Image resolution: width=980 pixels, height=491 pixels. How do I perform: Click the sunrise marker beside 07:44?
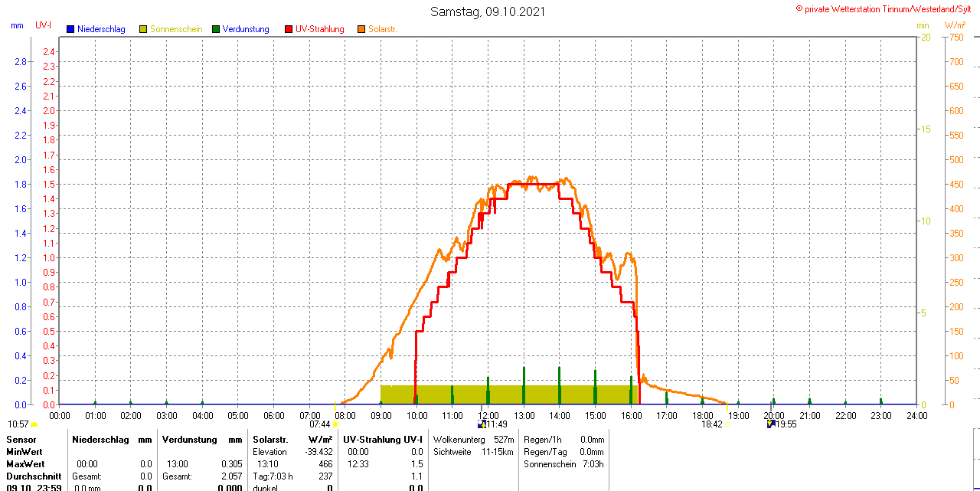point(335,424)
